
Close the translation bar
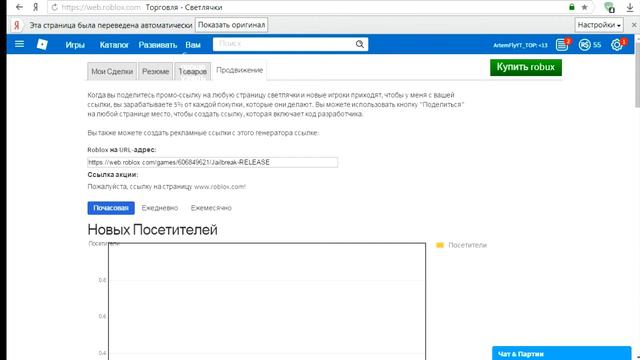pyautogui.click(x=634, y=25)
